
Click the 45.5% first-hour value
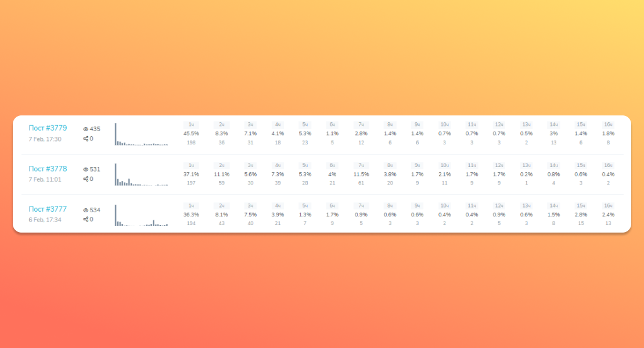coord(191,133)
